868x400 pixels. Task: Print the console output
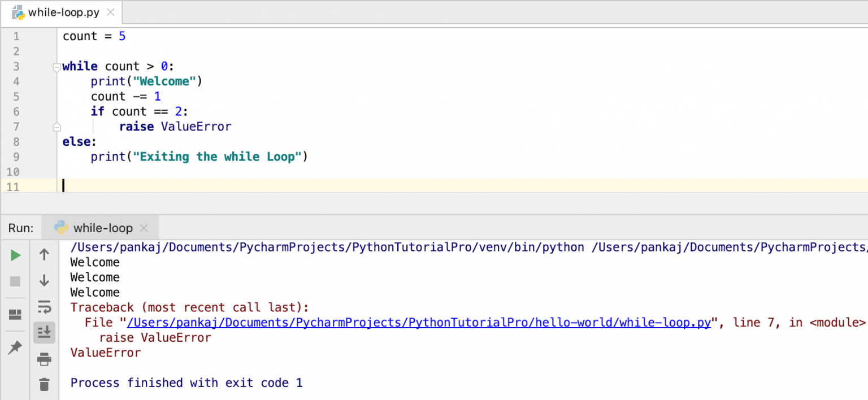(x=44, y=359)
